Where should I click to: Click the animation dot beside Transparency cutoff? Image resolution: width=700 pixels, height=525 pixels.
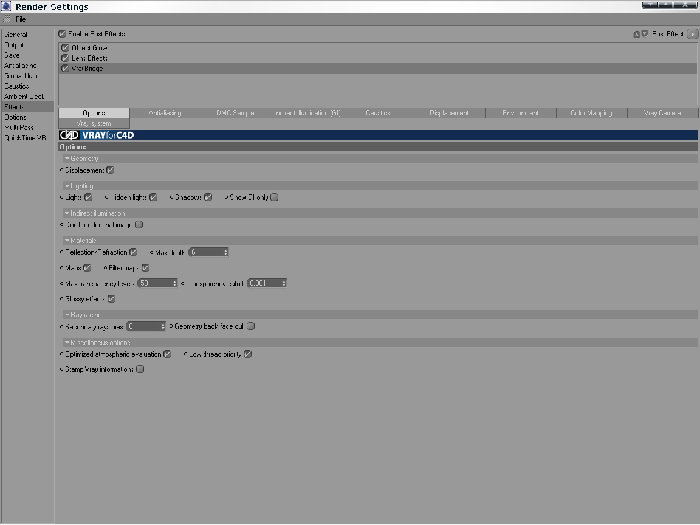[x=183, y=283]
